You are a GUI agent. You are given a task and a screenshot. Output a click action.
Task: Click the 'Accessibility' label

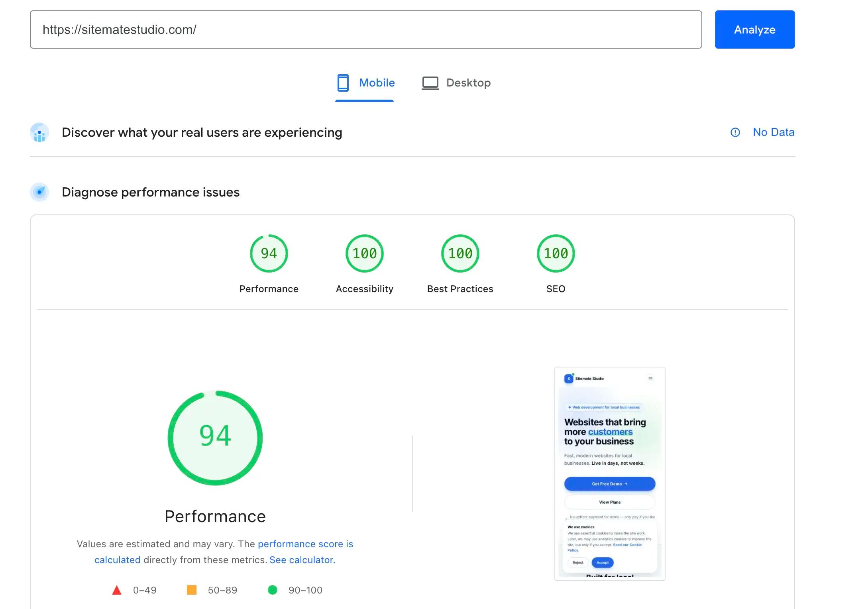click(x=365, y=289)
